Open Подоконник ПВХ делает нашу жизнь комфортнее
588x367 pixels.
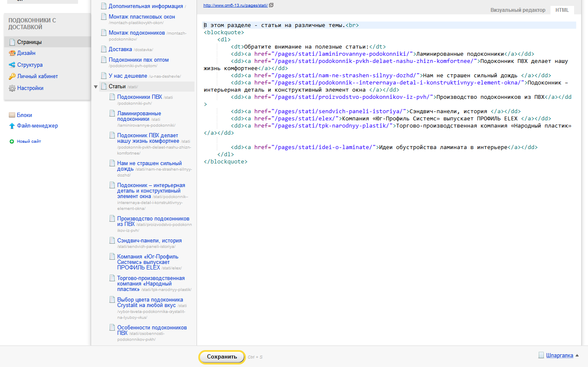click(x=148, y=138)
